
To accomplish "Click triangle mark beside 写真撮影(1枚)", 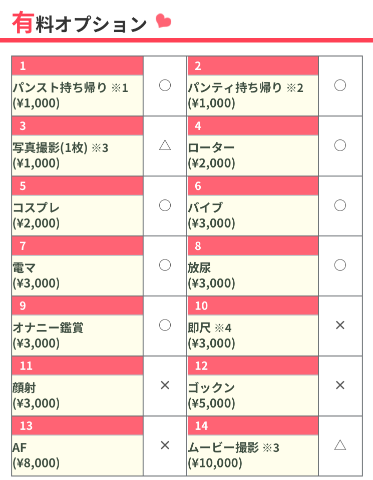I will tap(165, 145).
